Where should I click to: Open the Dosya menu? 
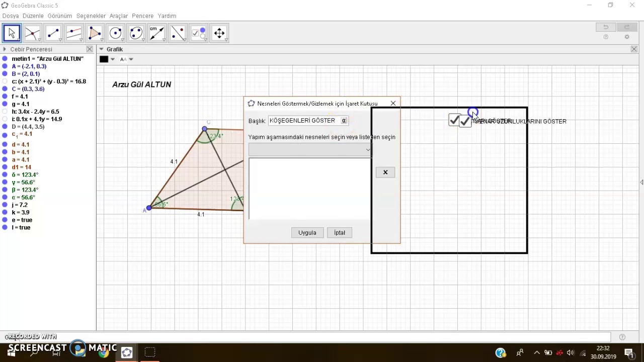[11, 16]
